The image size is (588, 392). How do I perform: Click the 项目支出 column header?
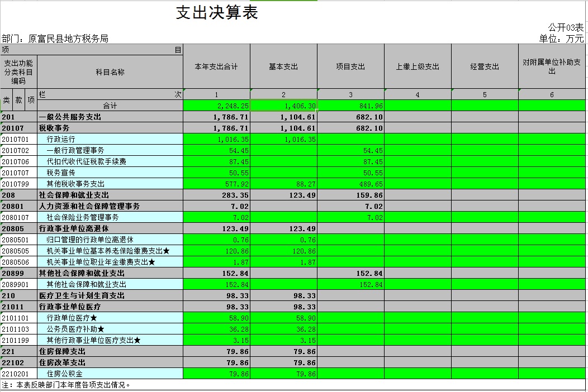[350, 66]
